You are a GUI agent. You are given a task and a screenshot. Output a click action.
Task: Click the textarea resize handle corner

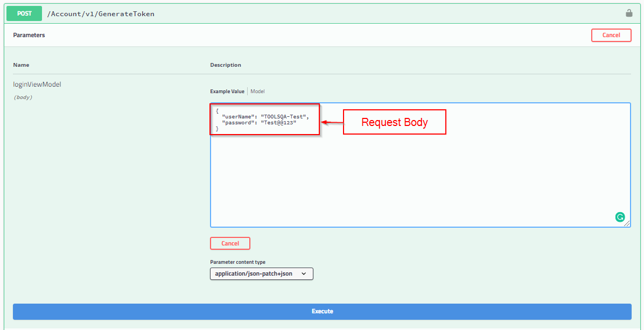(627, 224)
